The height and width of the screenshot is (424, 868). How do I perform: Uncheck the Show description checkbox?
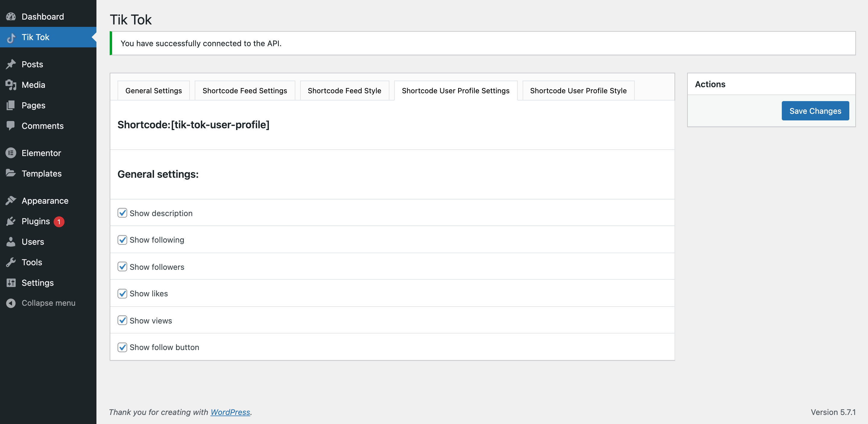pyautogui.click(x=122, y=213)
